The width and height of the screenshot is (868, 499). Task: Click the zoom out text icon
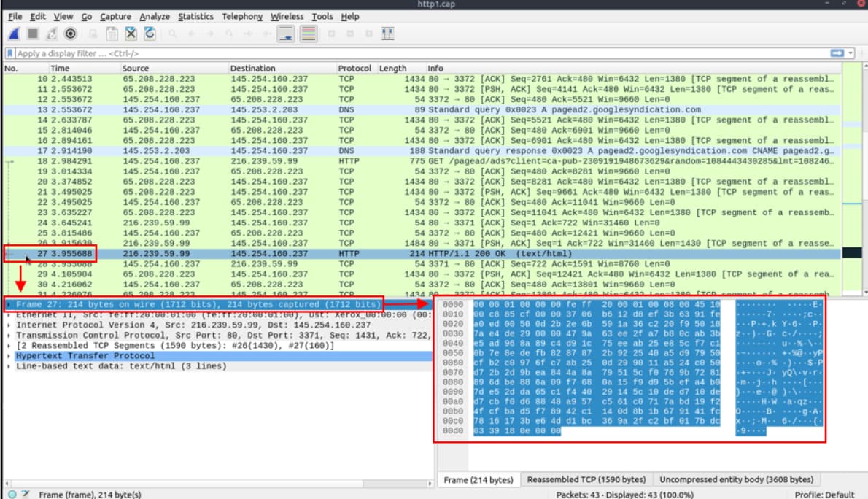[350, 34]
